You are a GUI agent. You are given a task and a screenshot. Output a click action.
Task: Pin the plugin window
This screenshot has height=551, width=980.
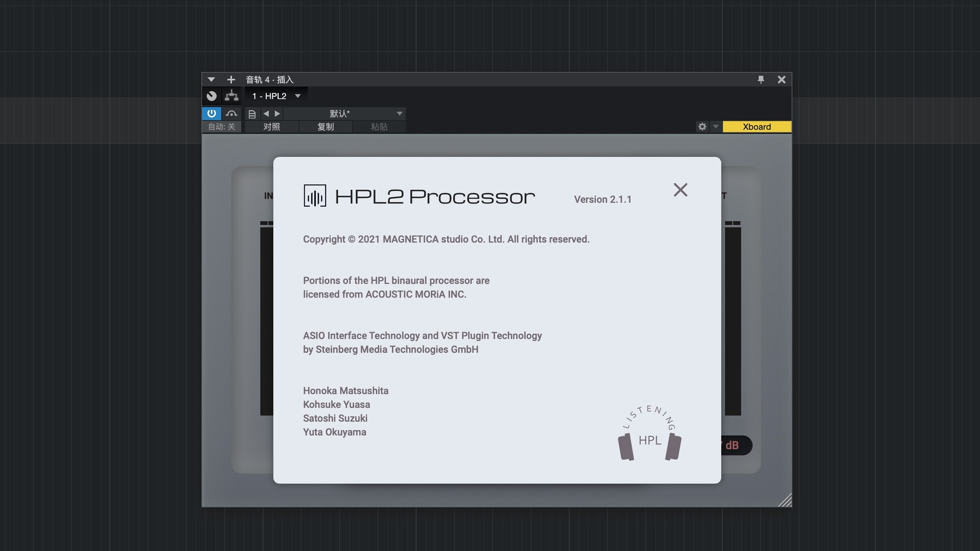(x=761, y=80)
